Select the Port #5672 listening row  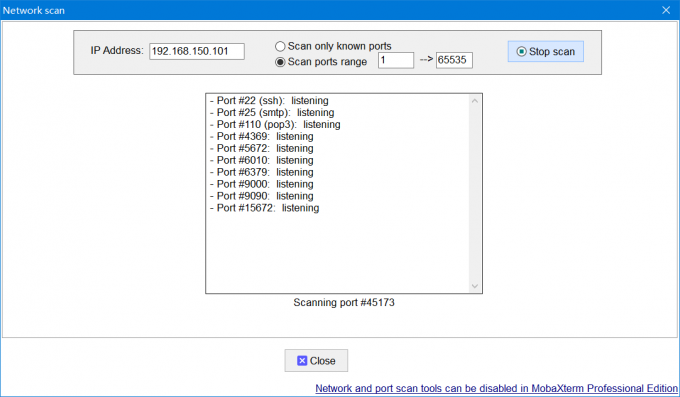coord(262,148)
